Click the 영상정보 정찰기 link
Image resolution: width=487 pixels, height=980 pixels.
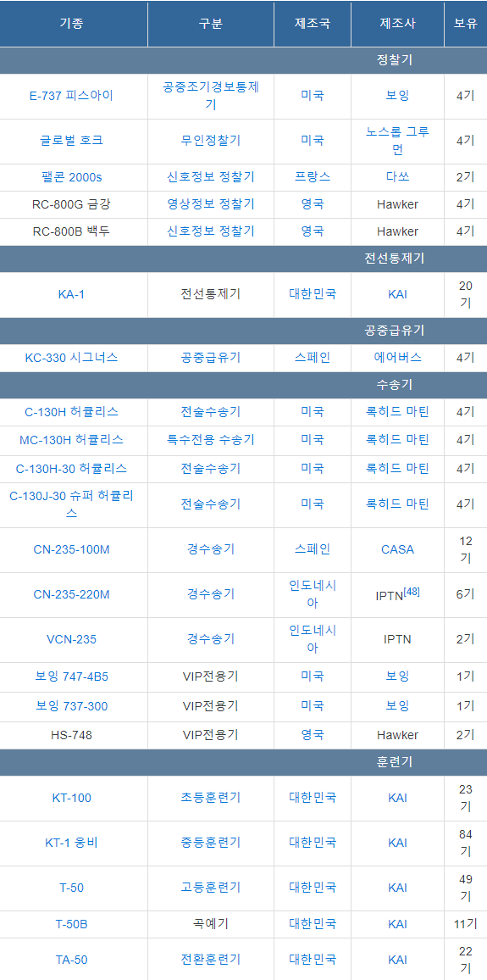click(x=210, y=204)
